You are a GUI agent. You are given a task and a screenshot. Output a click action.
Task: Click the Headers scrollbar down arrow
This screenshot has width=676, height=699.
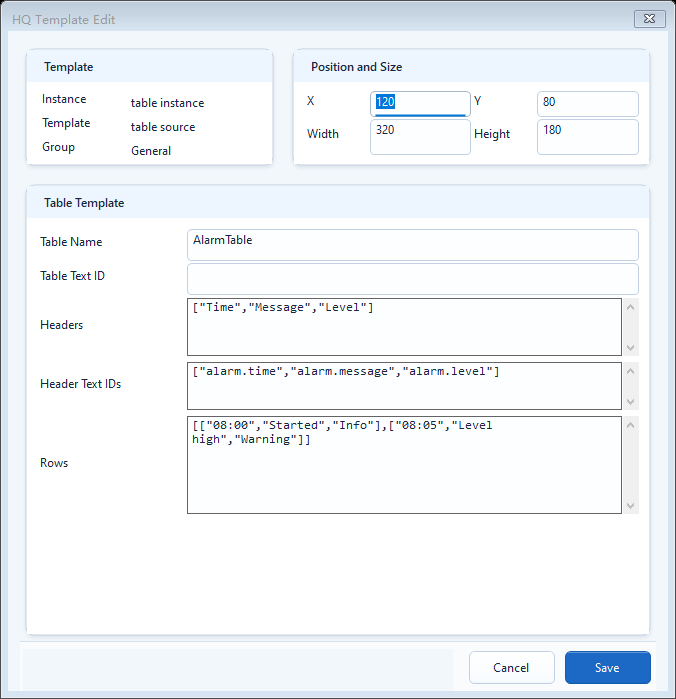pos(631,347)
